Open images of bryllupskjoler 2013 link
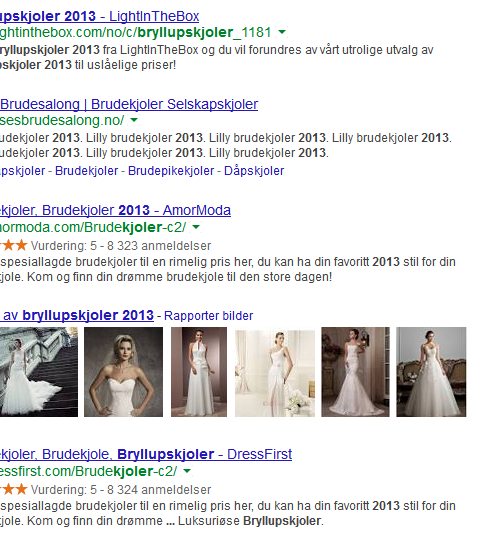 tap(77, 315)
